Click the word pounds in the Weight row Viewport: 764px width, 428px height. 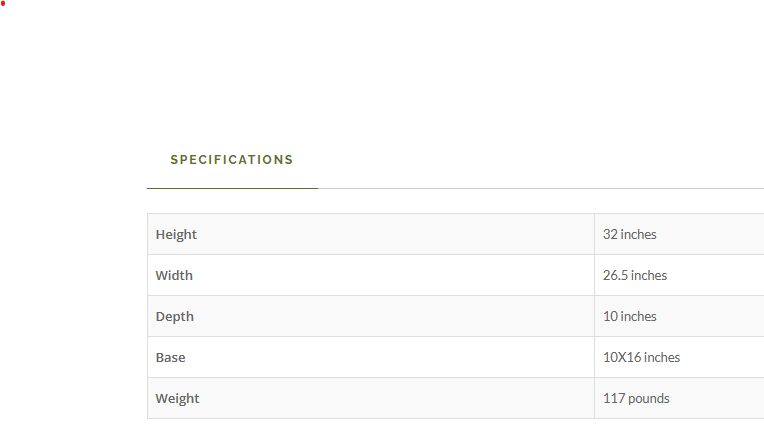(x=649, y=399)
